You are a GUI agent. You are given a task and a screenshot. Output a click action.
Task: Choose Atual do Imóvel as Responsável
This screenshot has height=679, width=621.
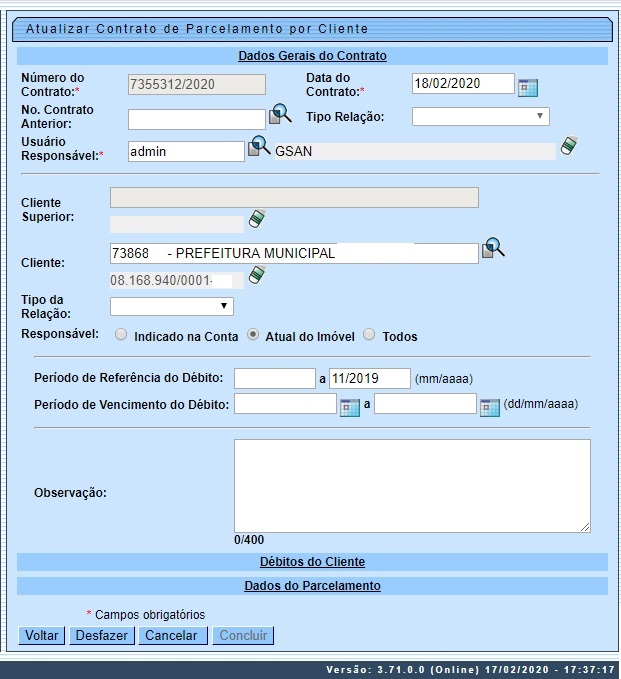[254, 336]
